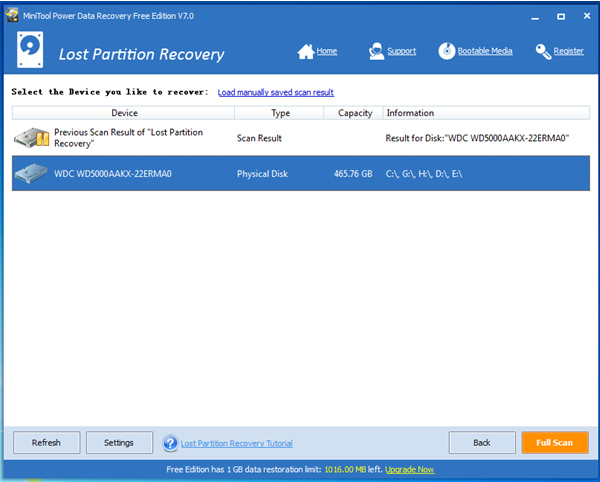Viewport: 600px width, 482px height.
Task: Click the 1016.00 MB remaining value
Action: point(345,469)
